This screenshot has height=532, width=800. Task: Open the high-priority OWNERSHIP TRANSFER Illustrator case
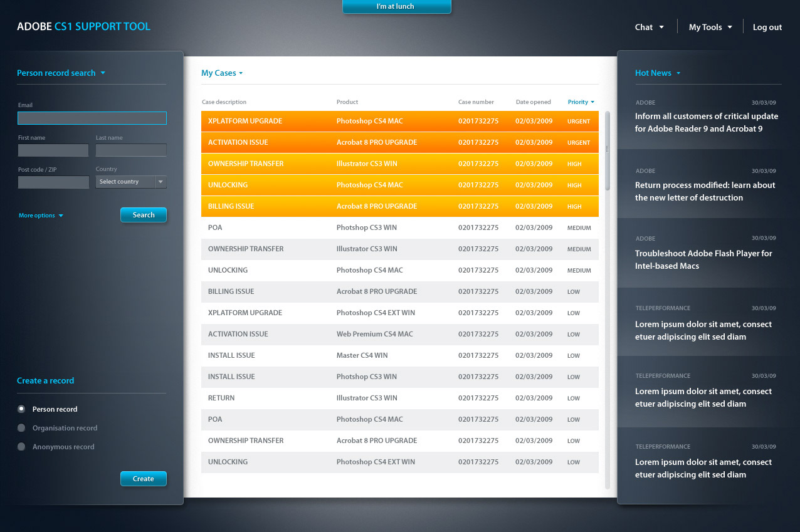pyautogui.click(x=400, y=164)
